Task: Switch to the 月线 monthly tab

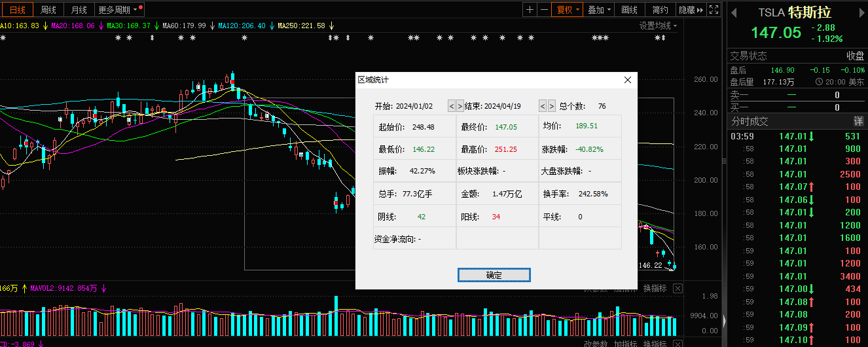Action: (x=79, y=10)
